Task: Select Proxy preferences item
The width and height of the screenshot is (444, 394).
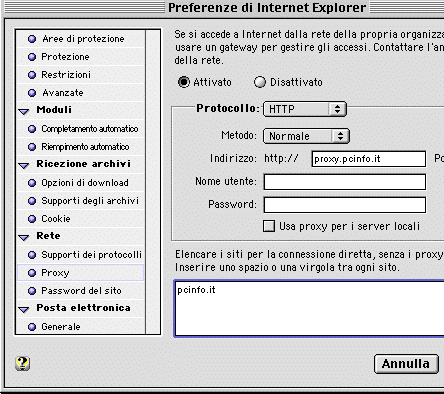Action: (x=81, y=273)
